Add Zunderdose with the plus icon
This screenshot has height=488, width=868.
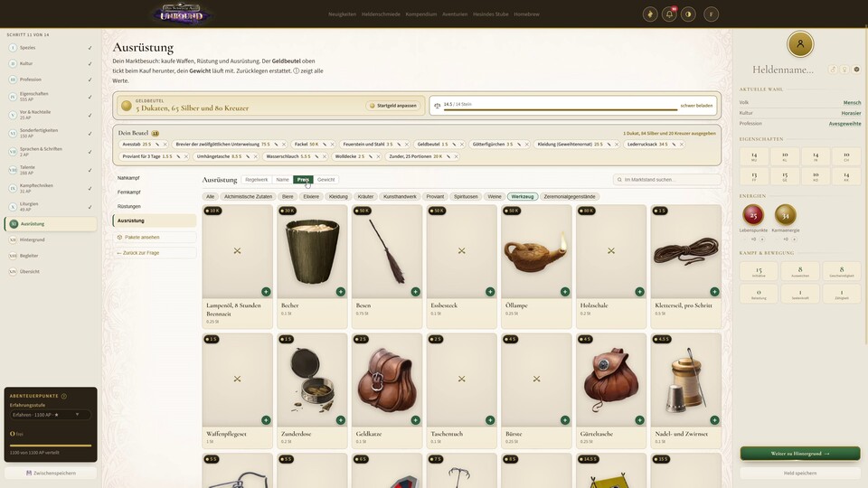(341, 420)
